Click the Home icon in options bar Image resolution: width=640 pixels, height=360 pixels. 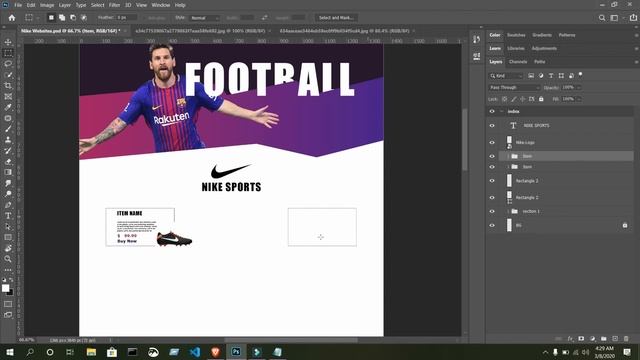pyautogui.click(x=12, y=18)
